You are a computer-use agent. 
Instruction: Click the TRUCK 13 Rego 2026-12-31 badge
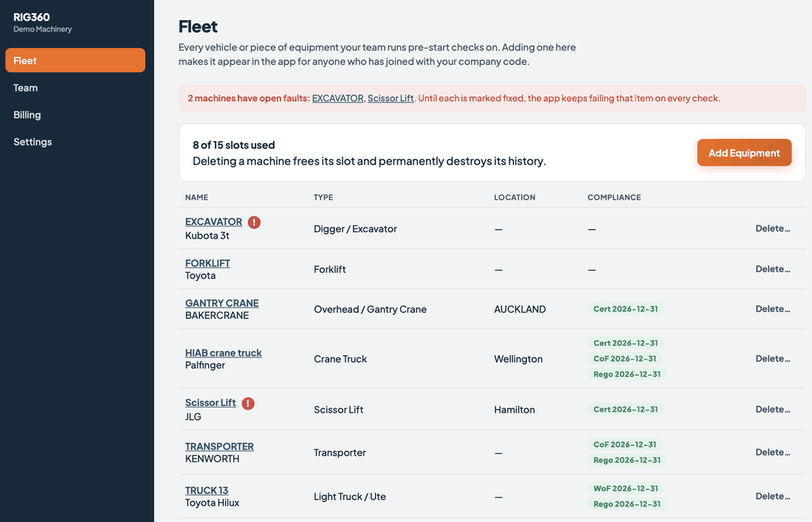coord(627,504)
